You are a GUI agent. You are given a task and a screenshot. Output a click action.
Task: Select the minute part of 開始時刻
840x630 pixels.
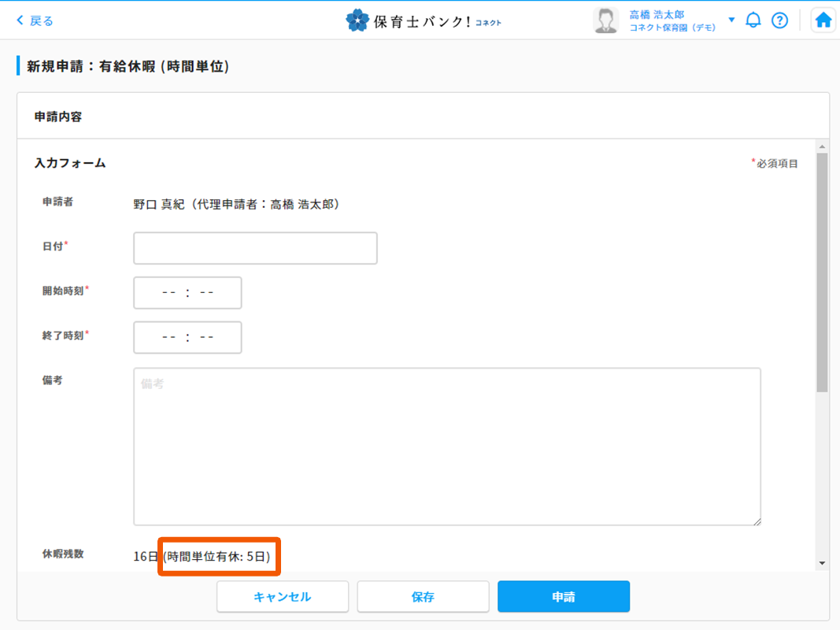(x=207, y=293)
